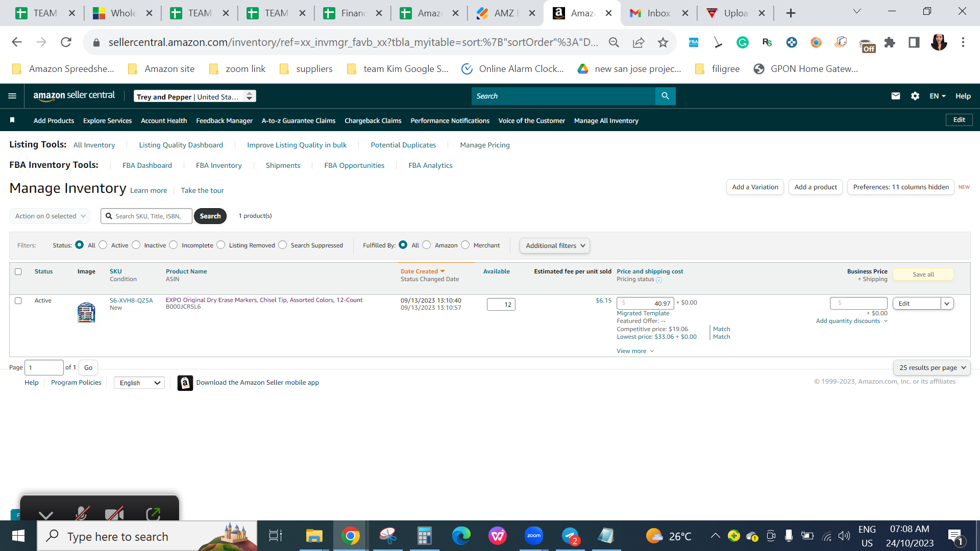
Task: Open the Action on 0 selected dropdown
Action: [50, 216]
